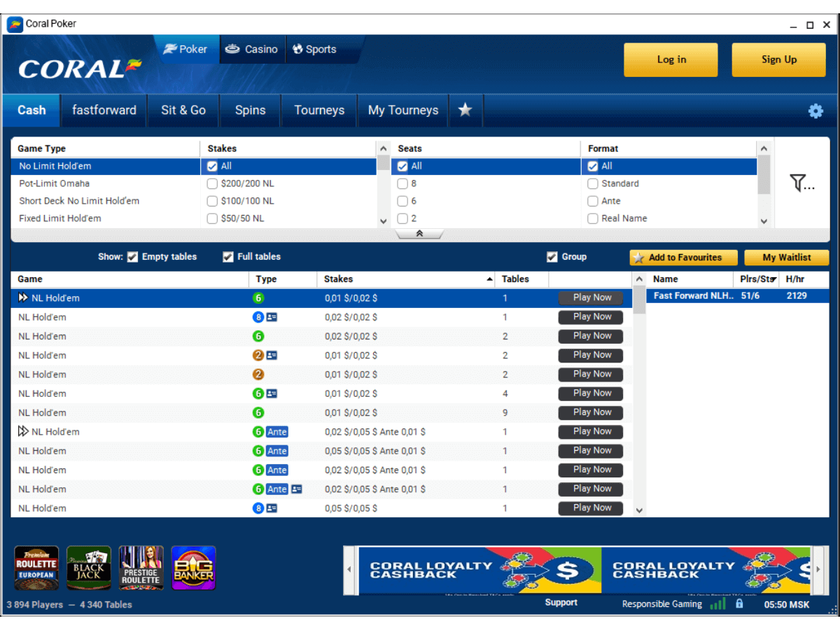Launch Premium European Roulette game icon
The image size is (840, 630).
[x=36, y=568]
